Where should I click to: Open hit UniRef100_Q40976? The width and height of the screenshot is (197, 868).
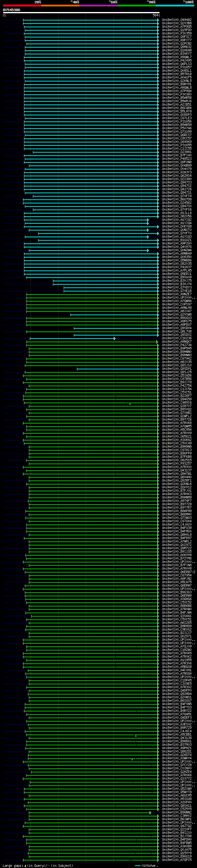[x=176, y=247]
